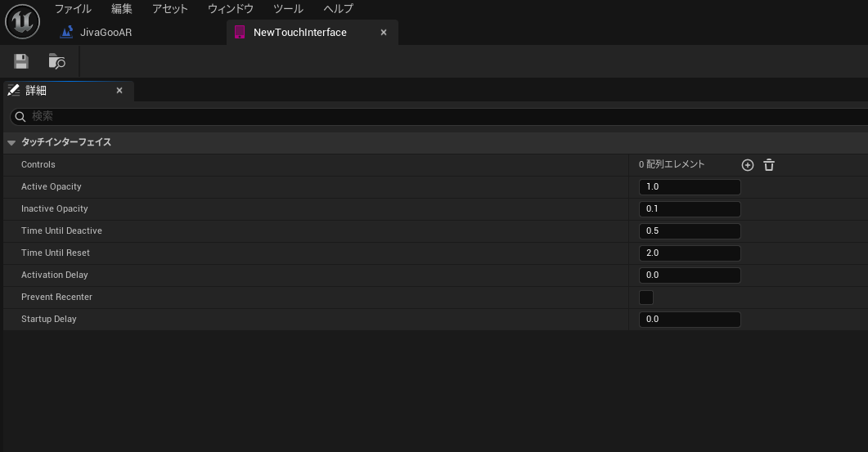Add a Controls array element with plus icon

[747, 165]
